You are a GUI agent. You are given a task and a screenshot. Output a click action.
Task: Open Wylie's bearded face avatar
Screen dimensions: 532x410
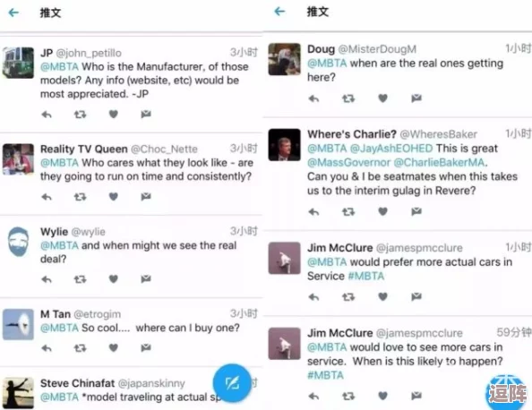tap(18, 242)
